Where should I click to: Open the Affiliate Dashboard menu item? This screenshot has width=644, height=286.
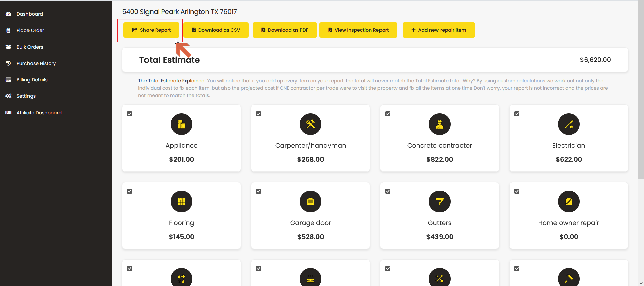(x=39, y=113)
